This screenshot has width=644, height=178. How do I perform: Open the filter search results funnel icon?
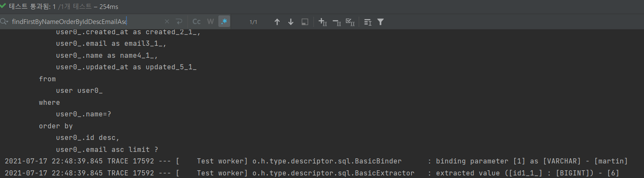(381, 22)
